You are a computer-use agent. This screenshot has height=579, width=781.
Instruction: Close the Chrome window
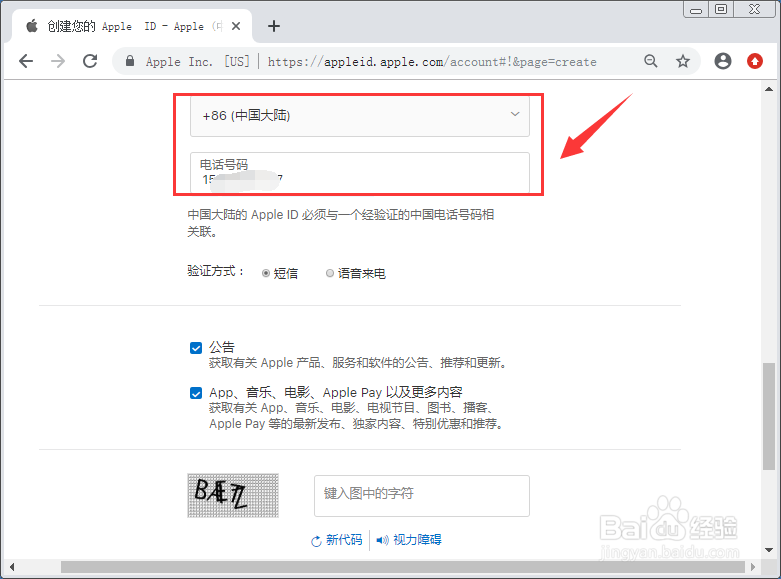coord(754,9)
